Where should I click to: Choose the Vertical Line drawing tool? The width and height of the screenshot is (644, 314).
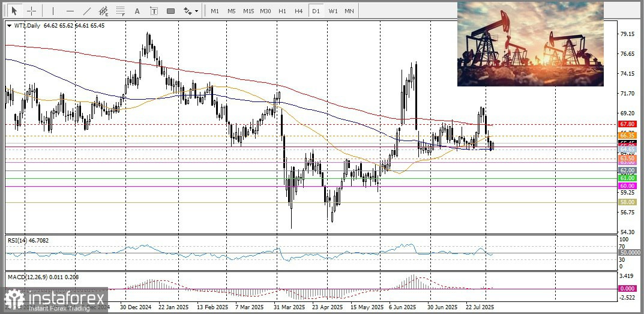[53, 11]
